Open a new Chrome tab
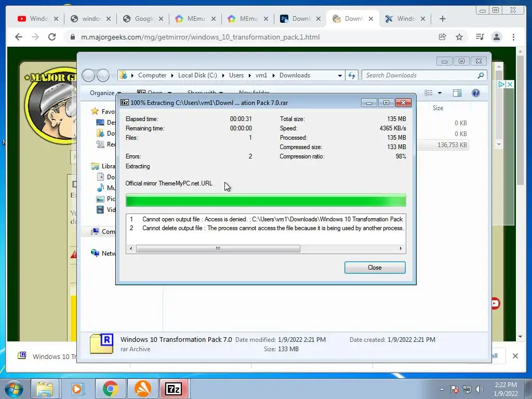 coord(443,19)
